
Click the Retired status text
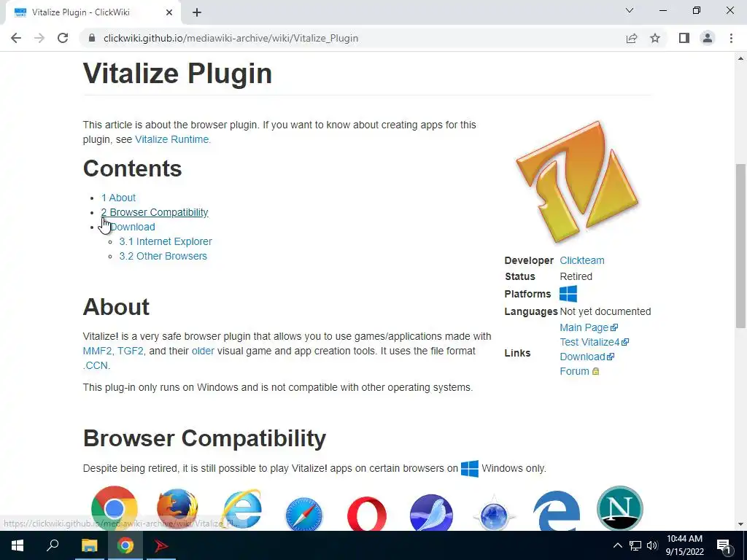click(576, 276)
